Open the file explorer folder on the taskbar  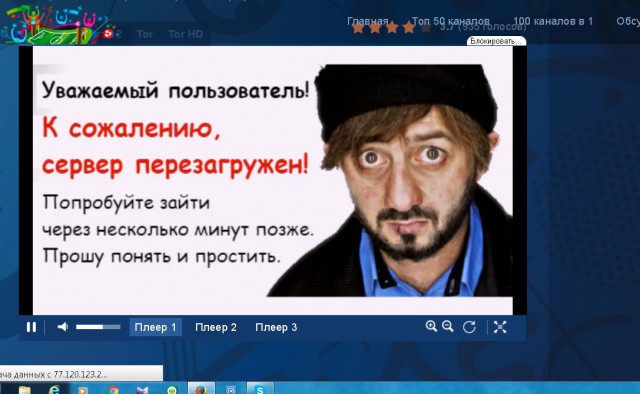tap(24, 390)
